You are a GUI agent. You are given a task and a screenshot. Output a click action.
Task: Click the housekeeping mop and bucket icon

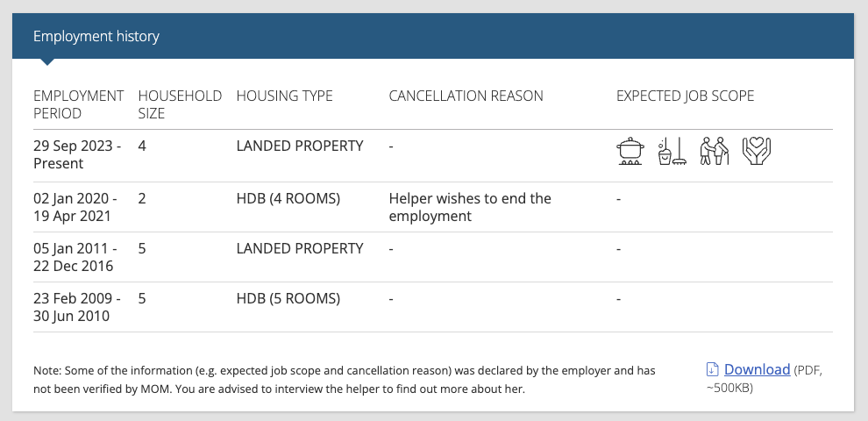(672, 151)
